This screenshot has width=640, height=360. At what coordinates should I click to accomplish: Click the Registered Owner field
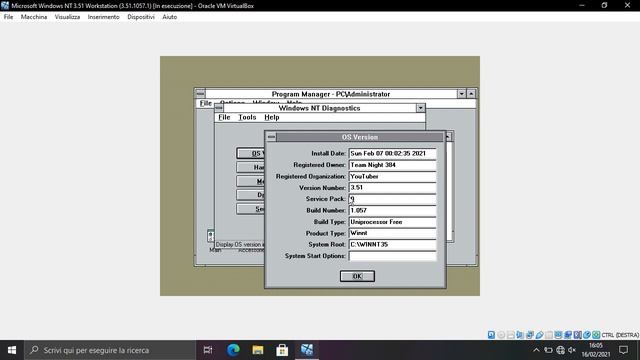pos(392,165)
